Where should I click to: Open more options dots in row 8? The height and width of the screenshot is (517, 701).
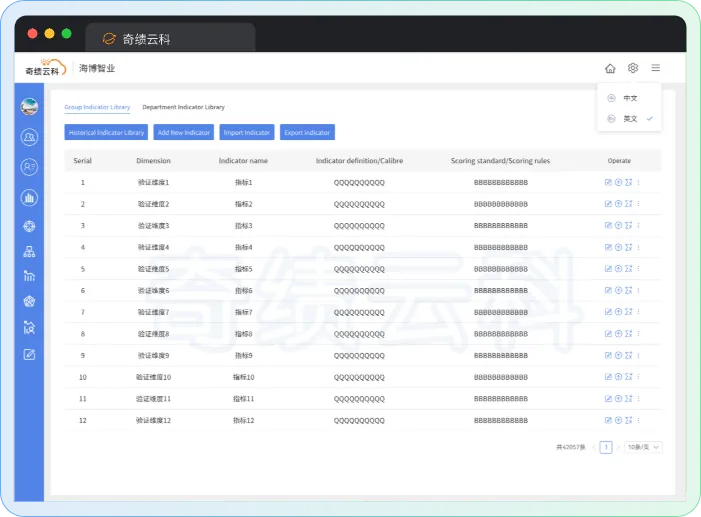pos(638,334)
